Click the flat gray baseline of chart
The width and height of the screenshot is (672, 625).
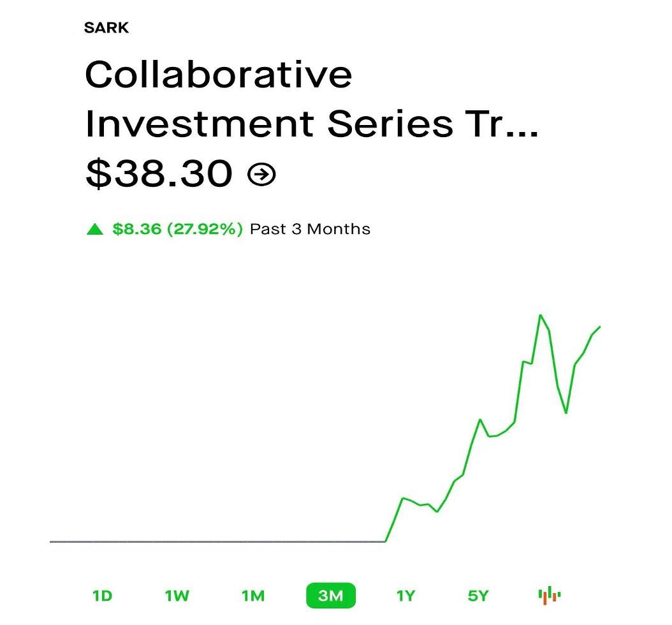[217, 542]
